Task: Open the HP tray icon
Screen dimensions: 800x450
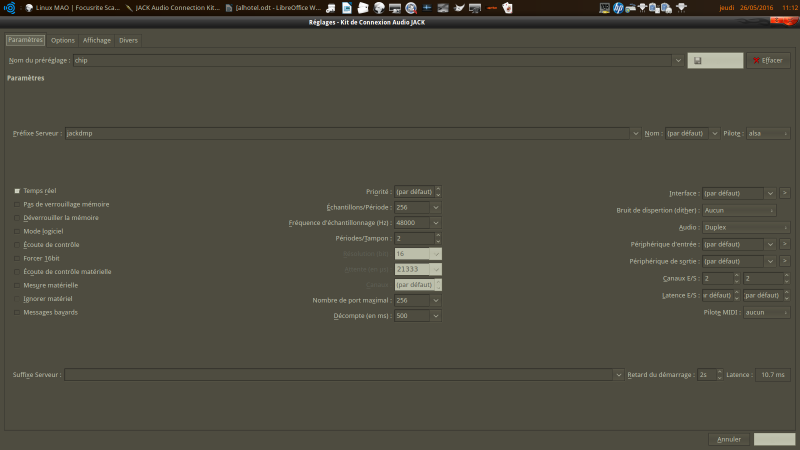Action: (618, 8)
